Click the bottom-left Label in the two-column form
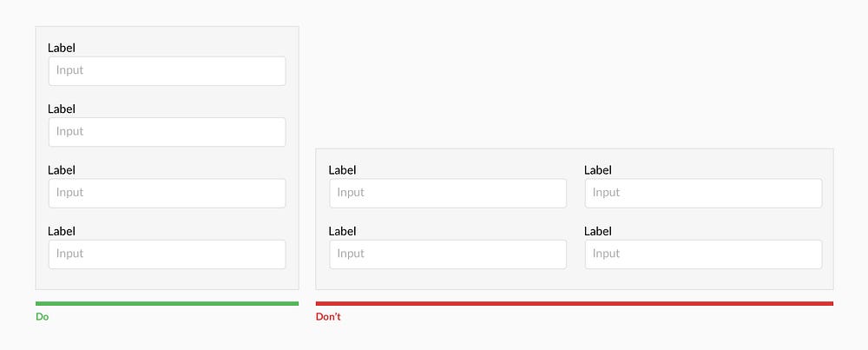This screenshot has width=868, height=350. [x=342, y=232]
